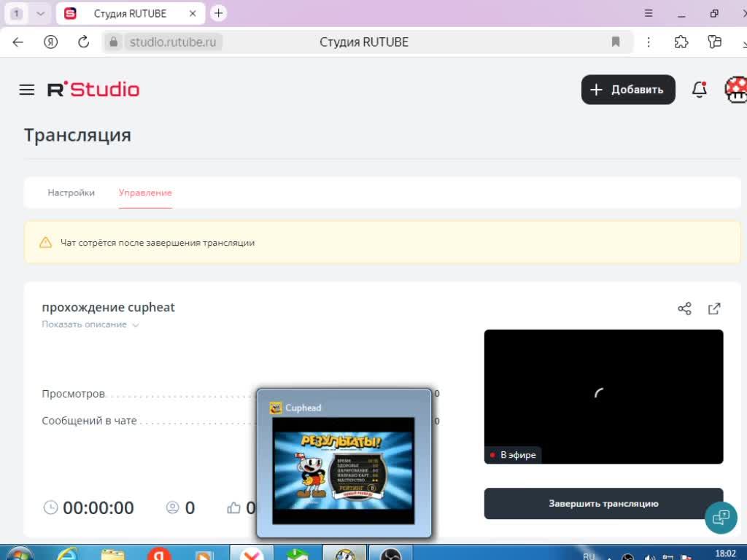This screenshot has height=560, width=747.
Task: Click the Сообщений в чате label
Action: (x=89, y=421)
